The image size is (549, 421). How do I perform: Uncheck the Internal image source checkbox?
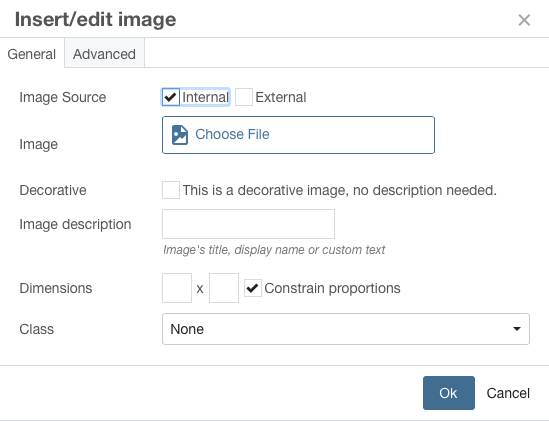tap(171, 97)
